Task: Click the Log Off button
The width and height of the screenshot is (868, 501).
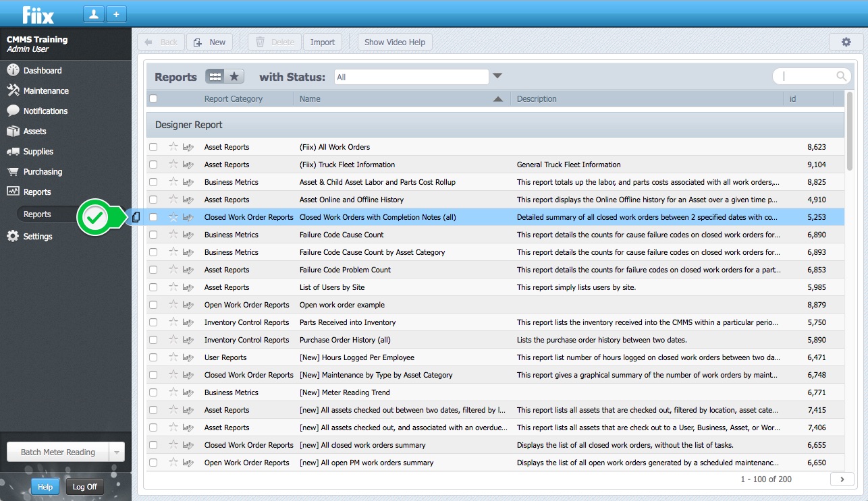Action: pyautogui.click(x=84, y=487)
